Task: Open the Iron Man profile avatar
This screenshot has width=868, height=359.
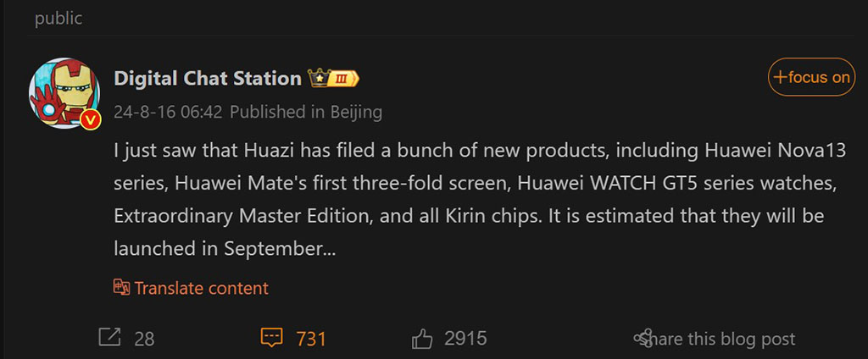Action: pyautogui.click(x=64, y=93)
